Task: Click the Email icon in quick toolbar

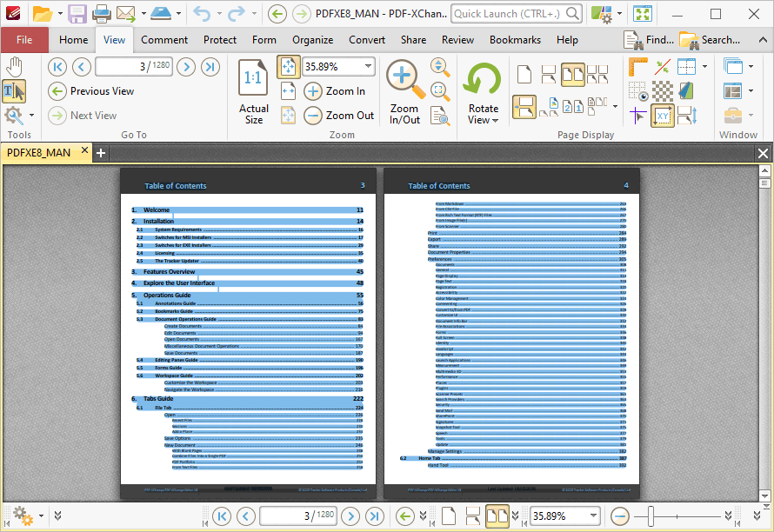Action: pyautogui.click(x=125, y=14)
